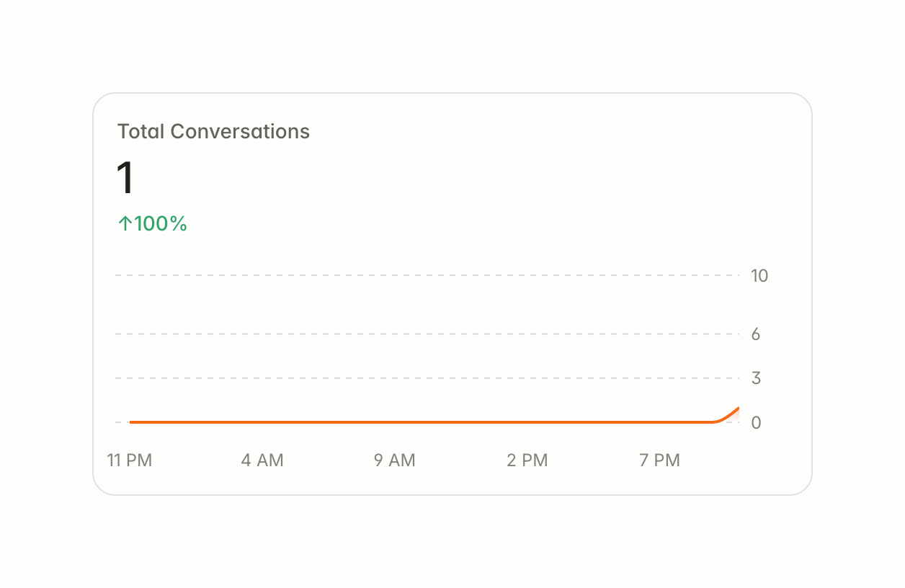Viewport: 905px width, 588px height.
Task: Select the 7 PM time label
Action: click(x=660, y=460)
